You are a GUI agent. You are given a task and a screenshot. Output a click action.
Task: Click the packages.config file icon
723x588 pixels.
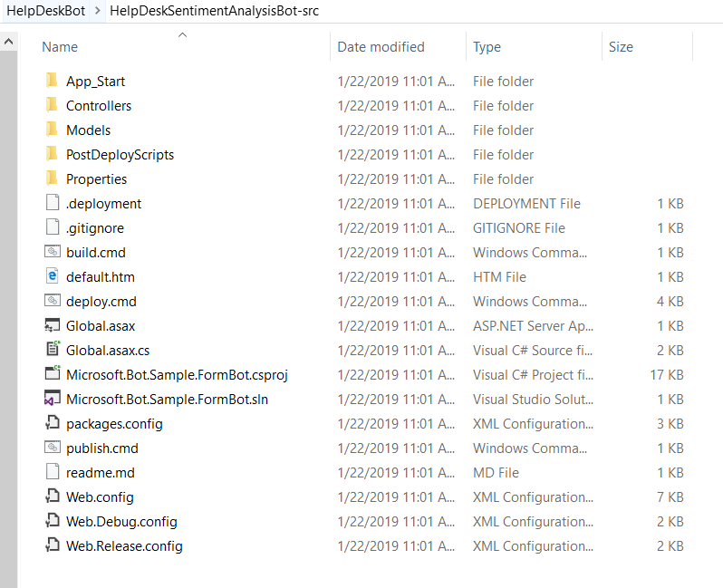click(53, 423)
